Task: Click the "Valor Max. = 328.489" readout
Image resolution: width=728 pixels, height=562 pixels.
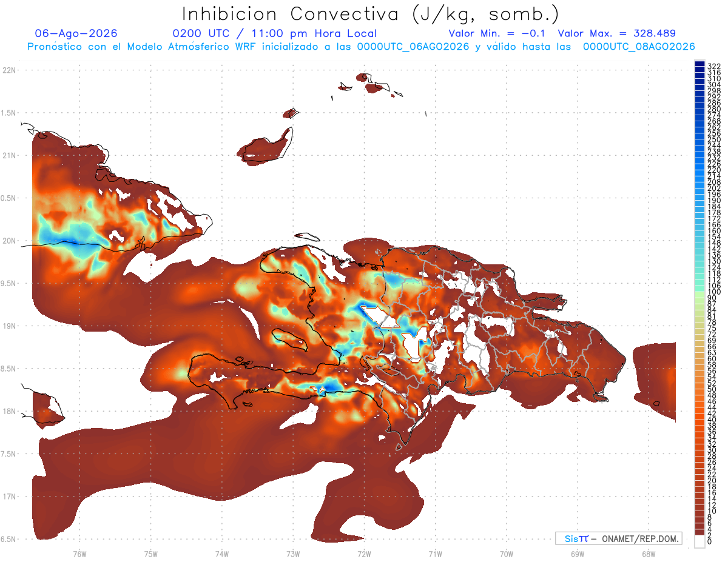Action: pyautogui.click(x=616, y=33)
